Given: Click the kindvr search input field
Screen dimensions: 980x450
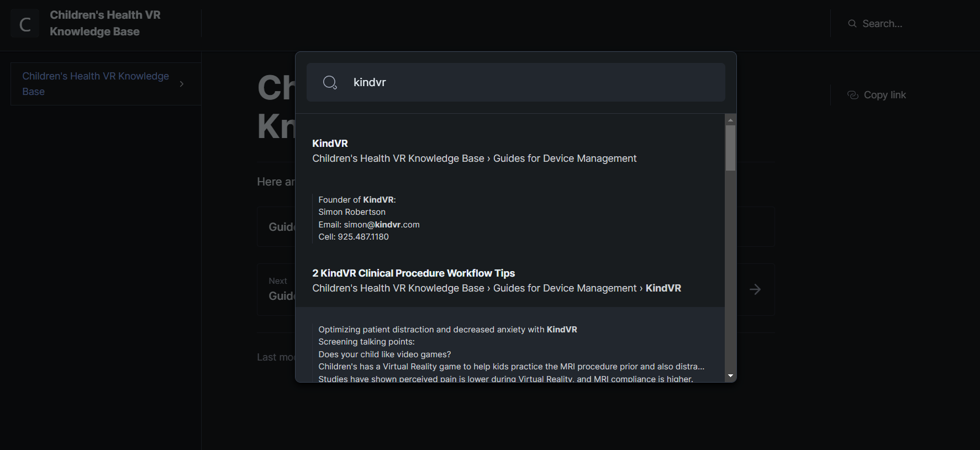Looking at the screenshot, I should [516, 82].
